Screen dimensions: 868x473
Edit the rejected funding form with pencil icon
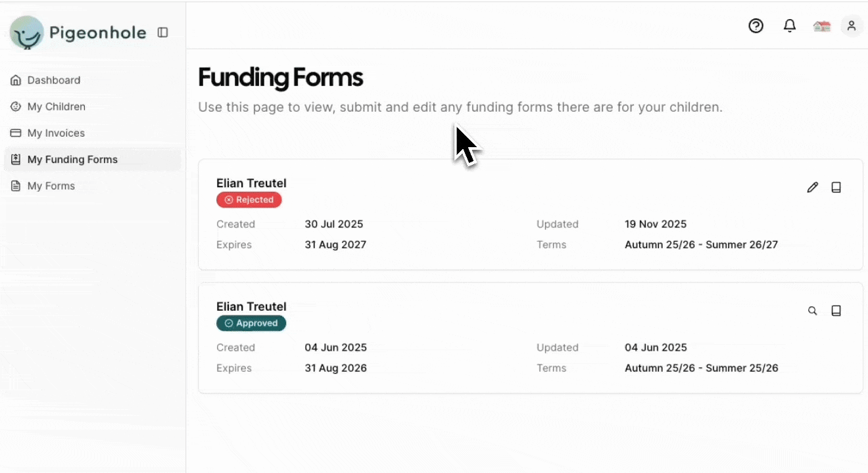813,187
